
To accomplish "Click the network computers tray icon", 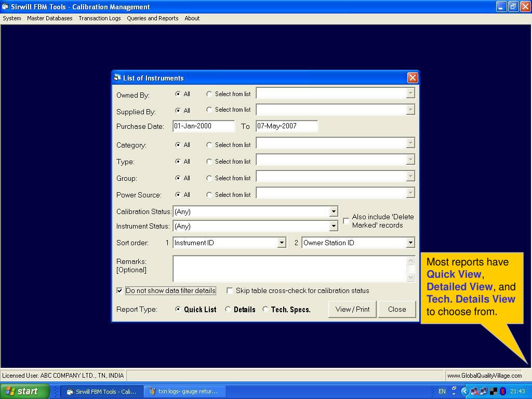I will (484, 391).
